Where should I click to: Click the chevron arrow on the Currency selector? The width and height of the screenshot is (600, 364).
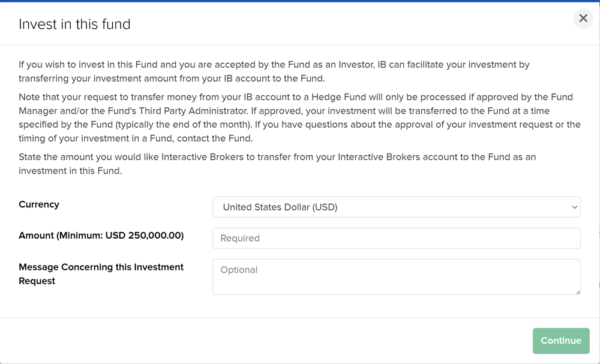coord(574,207)
